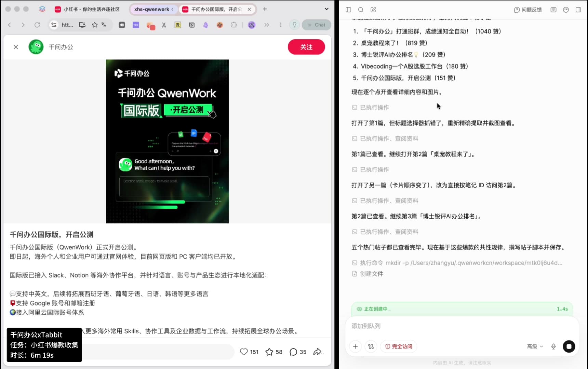Open 千问办公 profile avatar
Viewport: 588px width, 369px height.
[36, 47]
